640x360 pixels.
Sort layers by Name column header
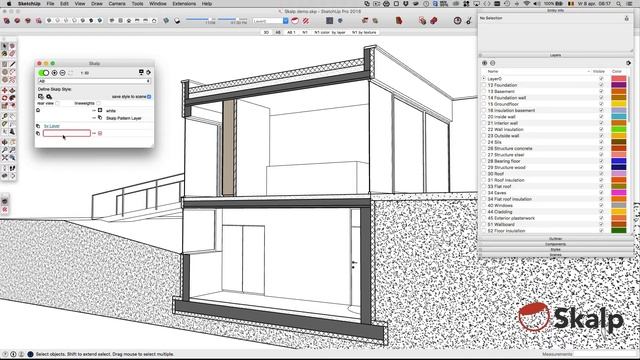pyautogui.click(x=493, y=71)
